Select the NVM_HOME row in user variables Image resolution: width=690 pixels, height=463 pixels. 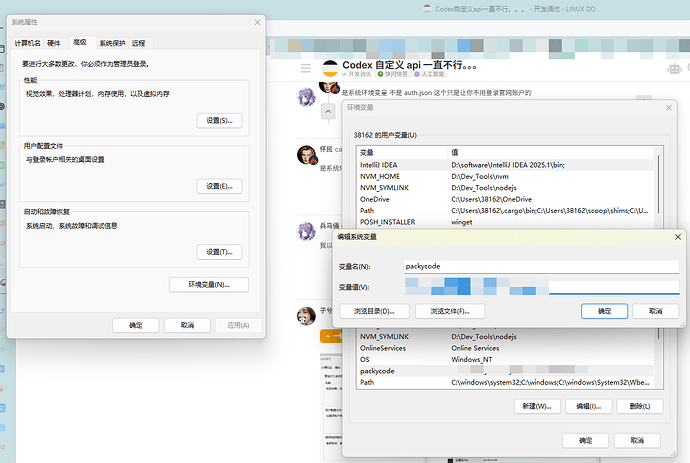(506, 176)
